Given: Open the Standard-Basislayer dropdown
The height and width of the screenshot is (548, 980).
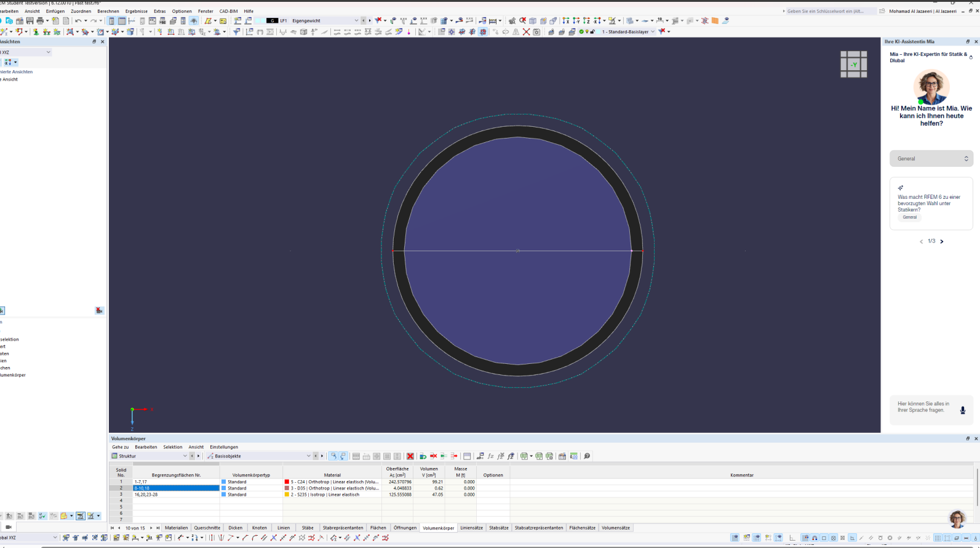Looking at the screenshot, I should (652, 32).
